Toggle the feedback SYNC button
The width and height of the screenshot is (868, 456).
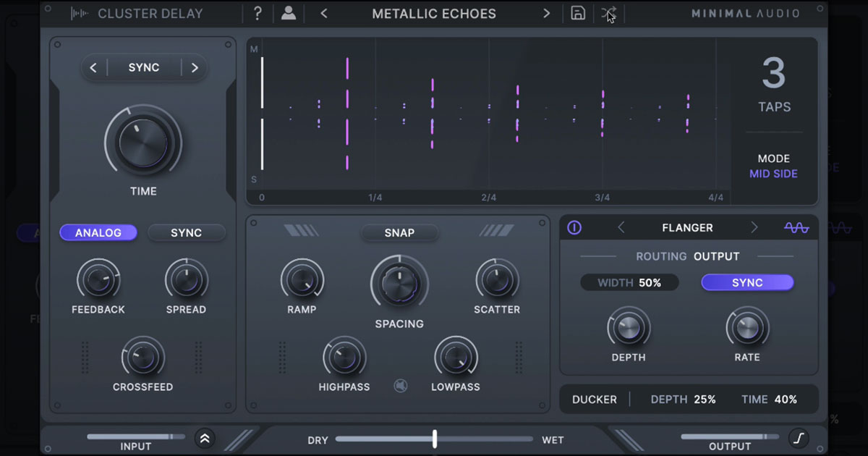click(187, 232)
